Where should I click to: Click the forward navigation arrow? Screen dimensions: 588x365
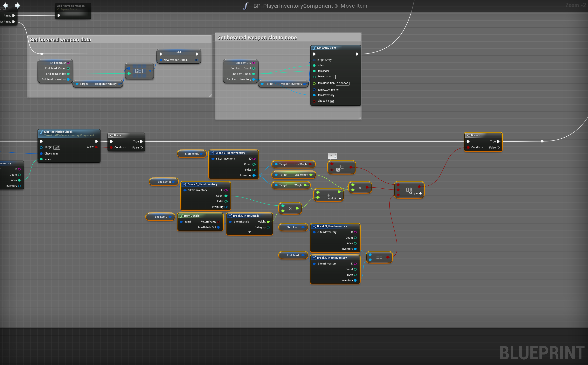[18, 5]
